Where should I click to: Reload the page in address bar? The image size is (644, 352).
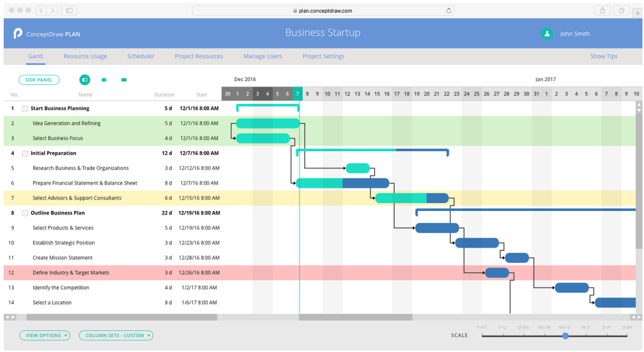(449, 10)
